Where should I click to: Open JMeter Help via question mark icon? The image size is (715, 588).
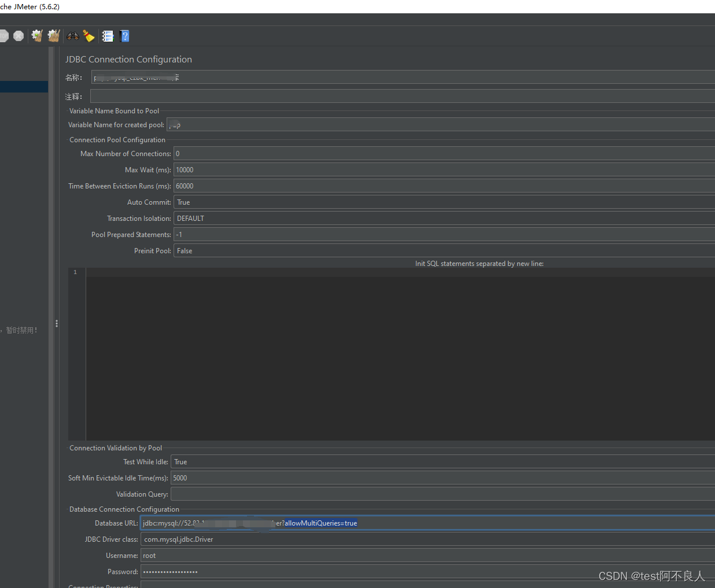coord(124,35)
